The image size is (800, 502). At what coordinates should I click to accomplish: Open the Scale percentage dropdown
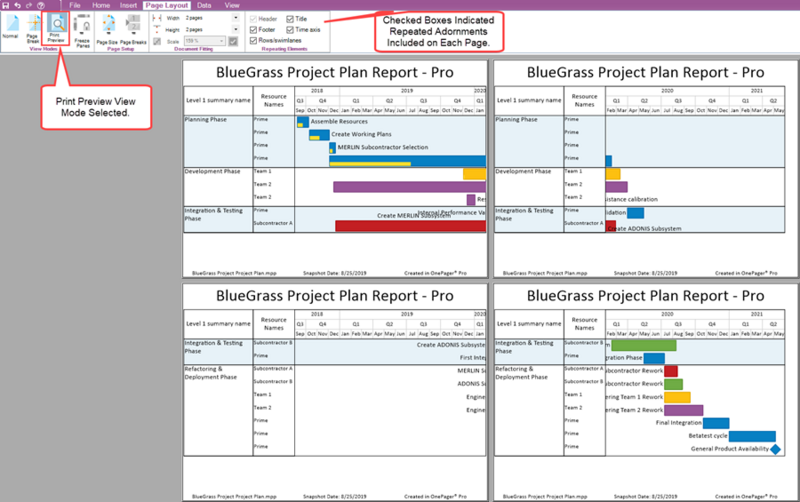[221, 41]
